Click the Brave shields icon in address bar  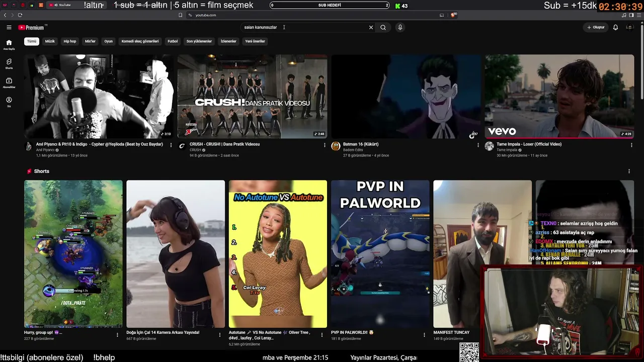click(x=453, y=15)
